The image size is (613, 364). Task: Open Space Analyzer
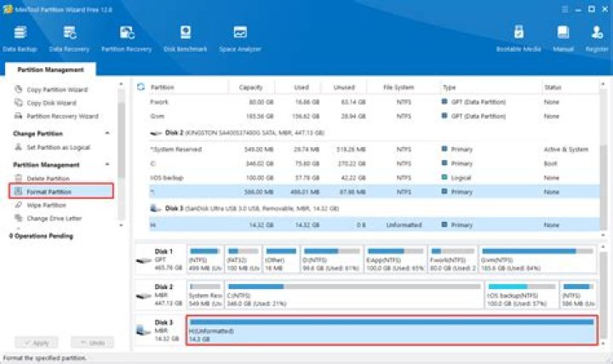coord(240,38)
